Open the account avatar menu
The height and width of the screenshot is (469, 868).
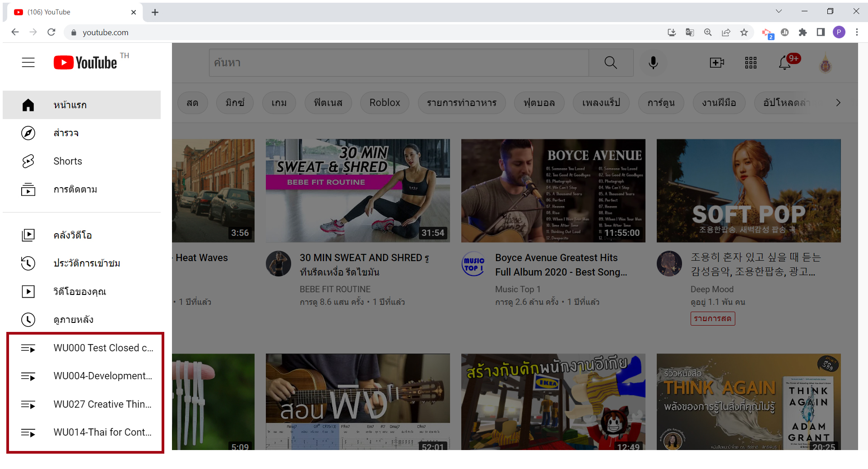pyautogui.click(x=826, y=63)
